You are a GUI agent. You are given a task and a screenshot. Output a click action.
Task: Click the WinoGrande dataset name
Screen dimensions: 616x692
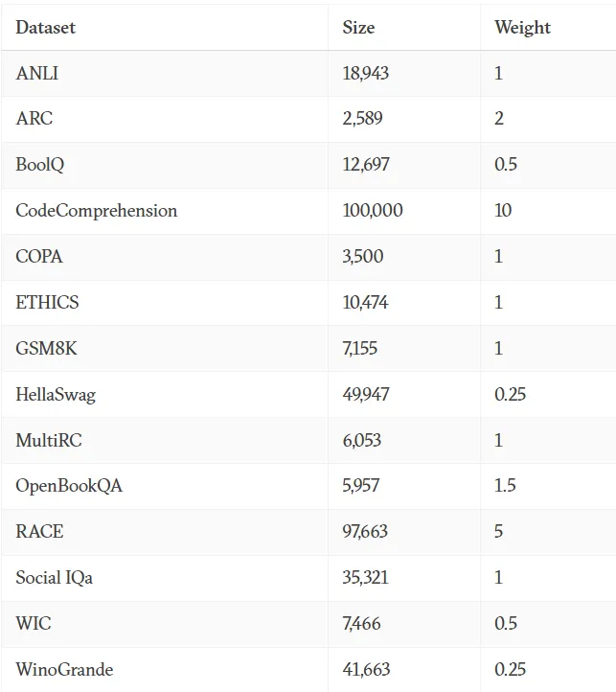click(64, 670)
